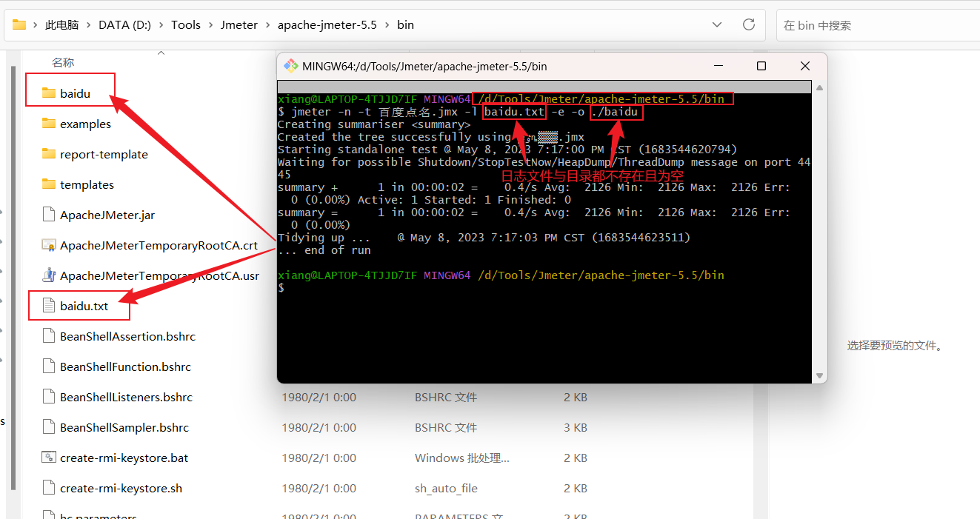This screenshot has height=519, width=980.
Task: Select the report-template folder name
Action: [x=104, y=154]
